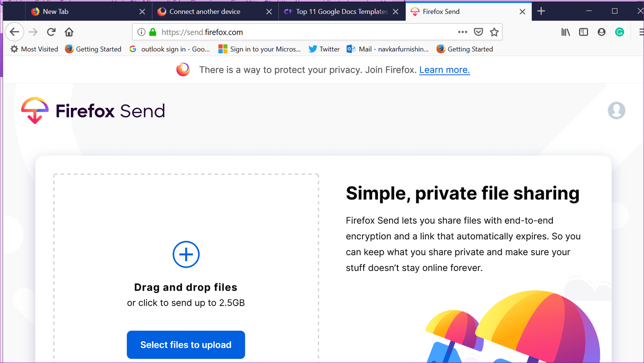The width and height of the screenshot is (644, 363).
Task: Click the Firefox Send description paragraph
Action: point(464,244)
